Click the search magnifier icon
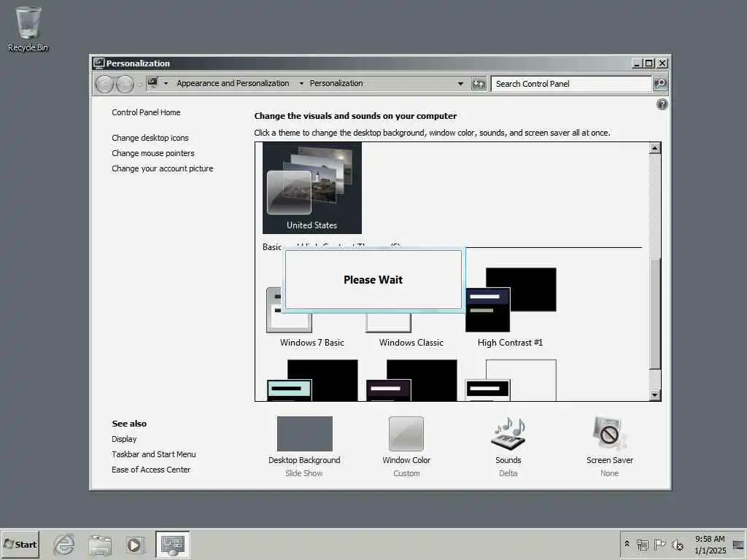 point(659,84)
